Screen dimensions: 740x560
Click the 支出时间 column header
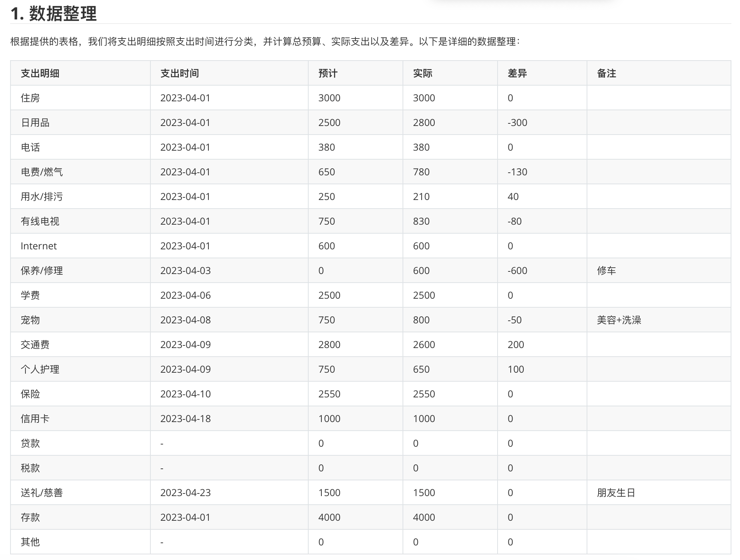[180, 73]
